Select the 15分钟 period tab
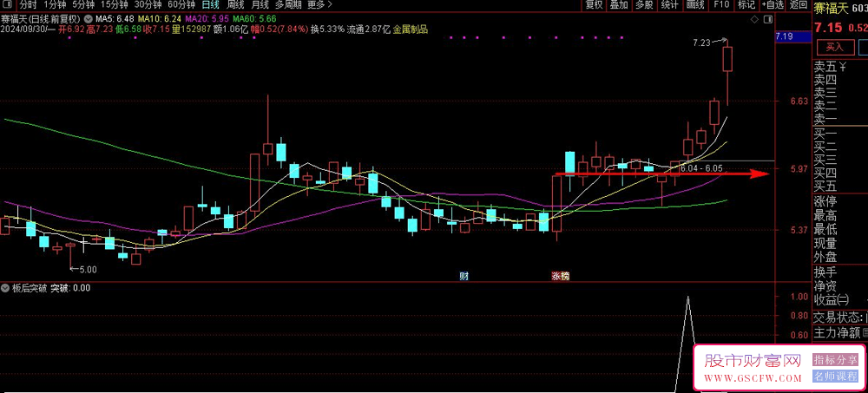The height and width of the screenshot is (393, 868). tap(114, 5)
